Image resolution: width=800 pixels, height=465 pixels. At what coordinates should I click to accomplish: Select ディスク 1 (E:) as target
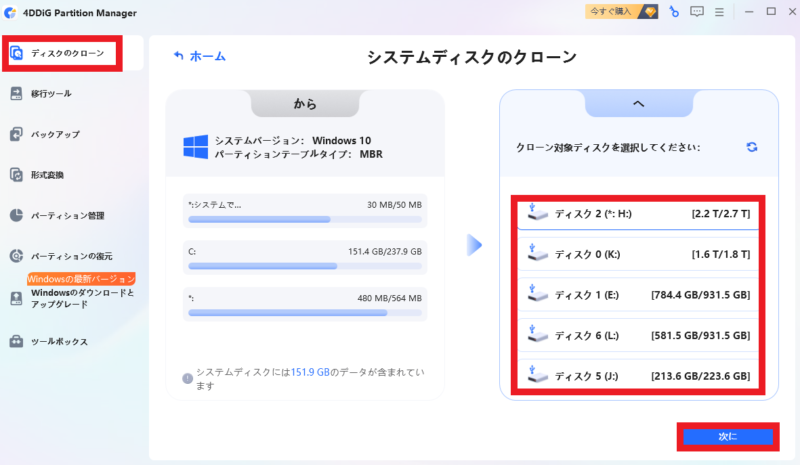pos(638,295)
